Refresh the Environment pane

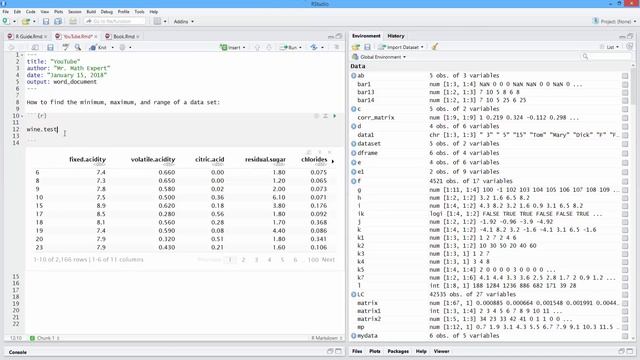[x=629, y=47]
